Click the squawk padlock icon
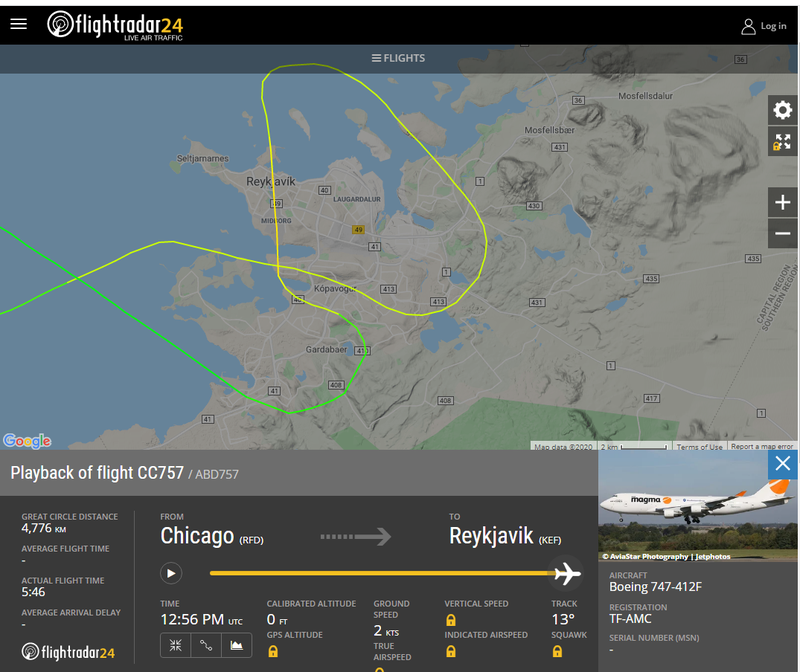Image resolution: width=800 pixels, height=672 pixels. [557, 651]
